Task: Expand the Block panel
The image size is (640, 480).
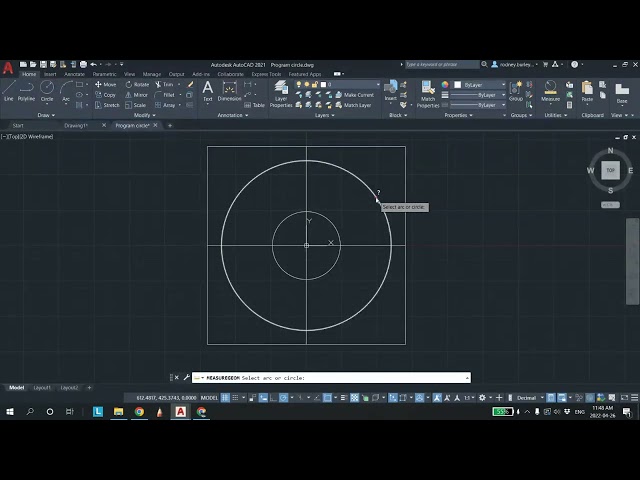Action: pos(398,116)
